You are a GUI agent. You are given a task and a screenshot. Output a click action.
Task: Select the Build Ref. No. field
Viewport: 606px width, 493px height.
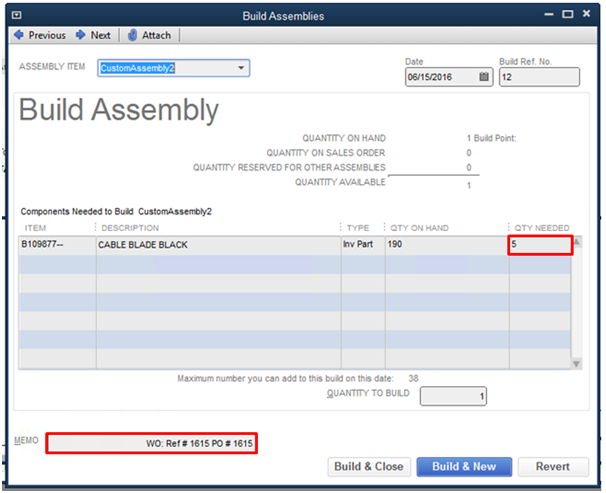click(x=538, y=77)
